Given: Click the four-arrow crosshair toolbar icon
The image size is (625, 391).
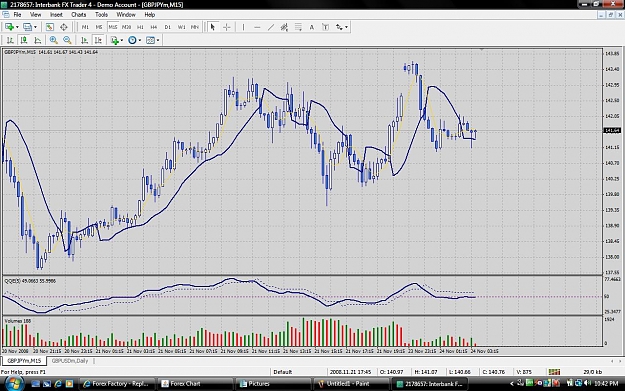Looking at the screenshot, I should (x=63, y=27).
